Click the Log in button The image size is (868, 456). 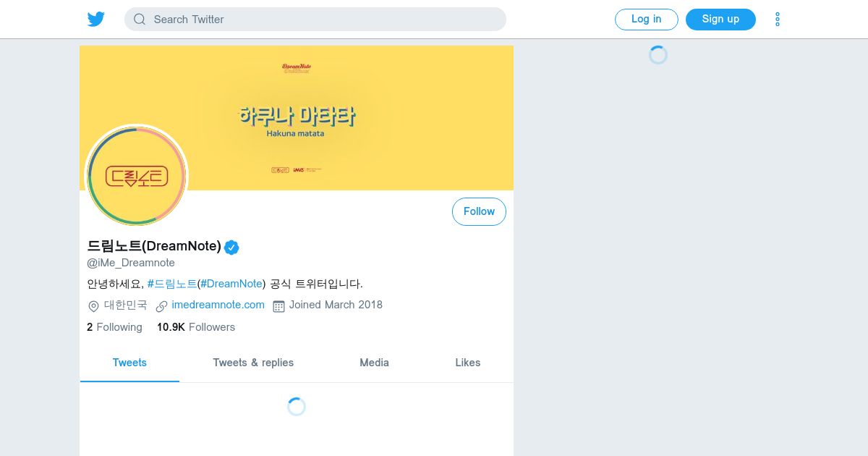point(647,20)
